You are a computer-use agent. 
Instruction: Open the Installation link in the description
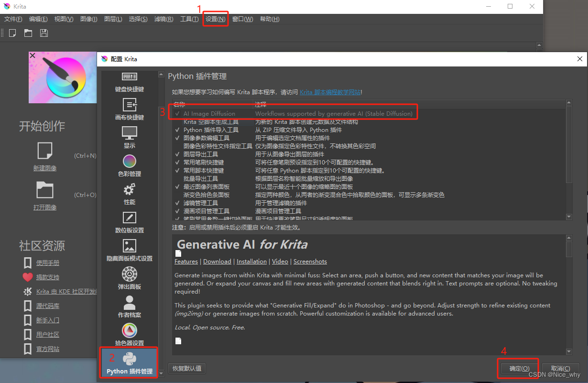[x=251, y=262]
